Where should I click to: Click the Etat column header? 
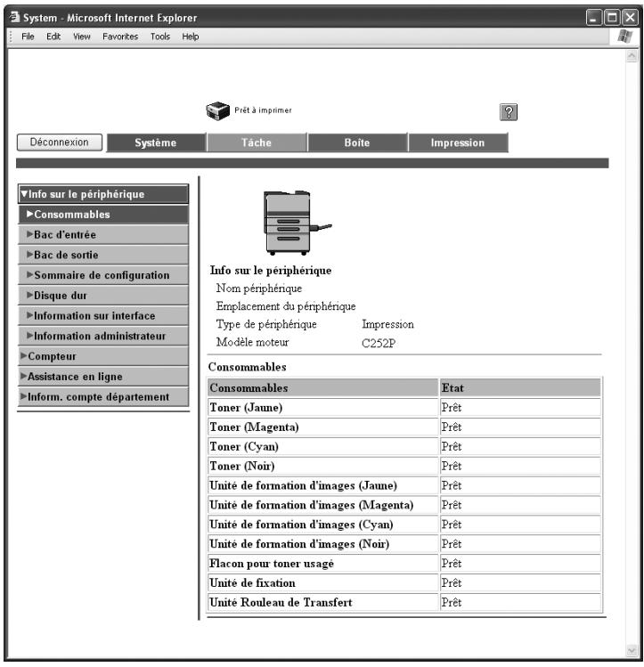(x=520, y=388)
